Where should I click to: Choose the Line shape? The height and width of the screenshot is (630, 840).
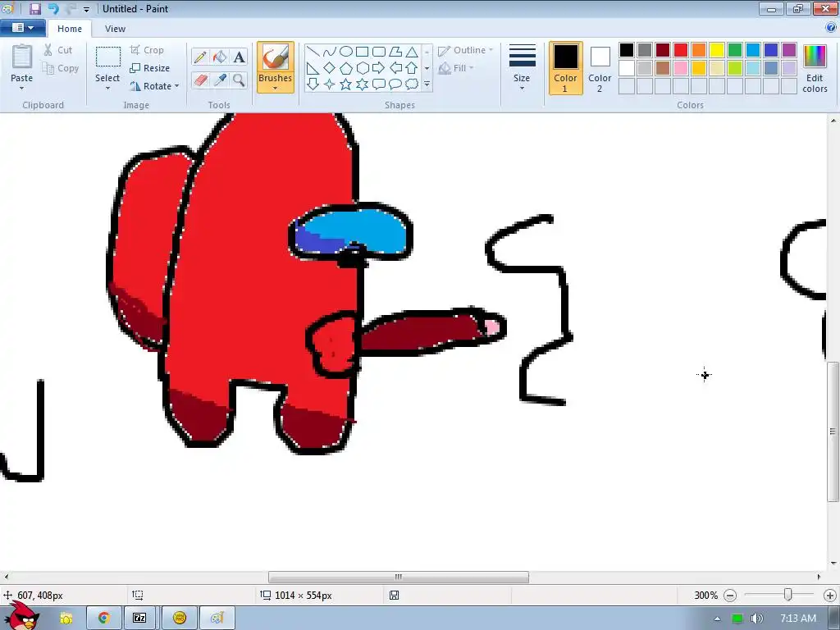click(313, 52)
